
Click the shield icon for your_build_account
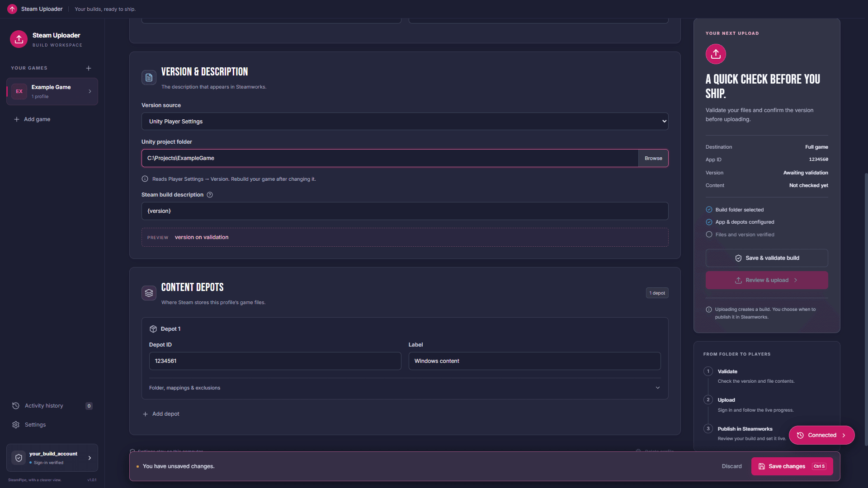click(x=19, y=458)
